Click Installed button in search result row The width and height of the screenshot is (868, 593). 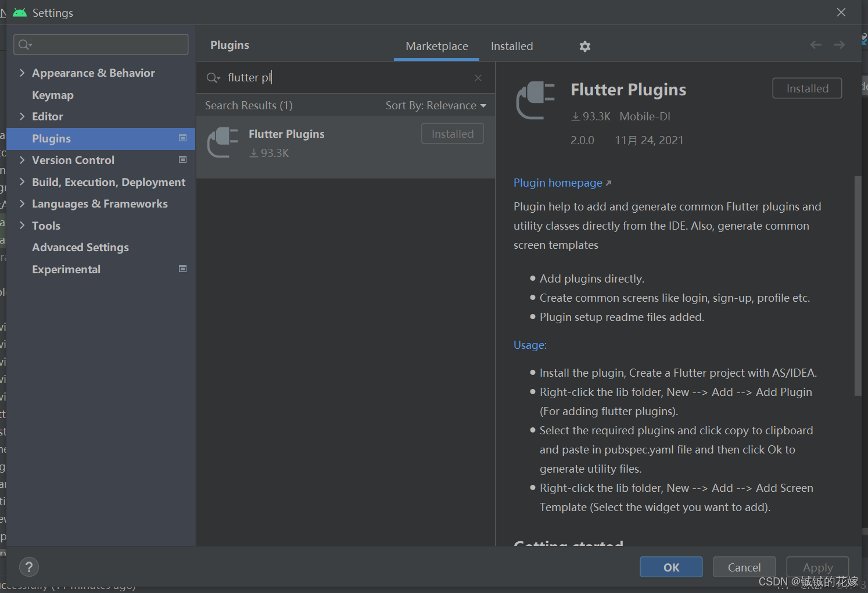pos(453,134)
